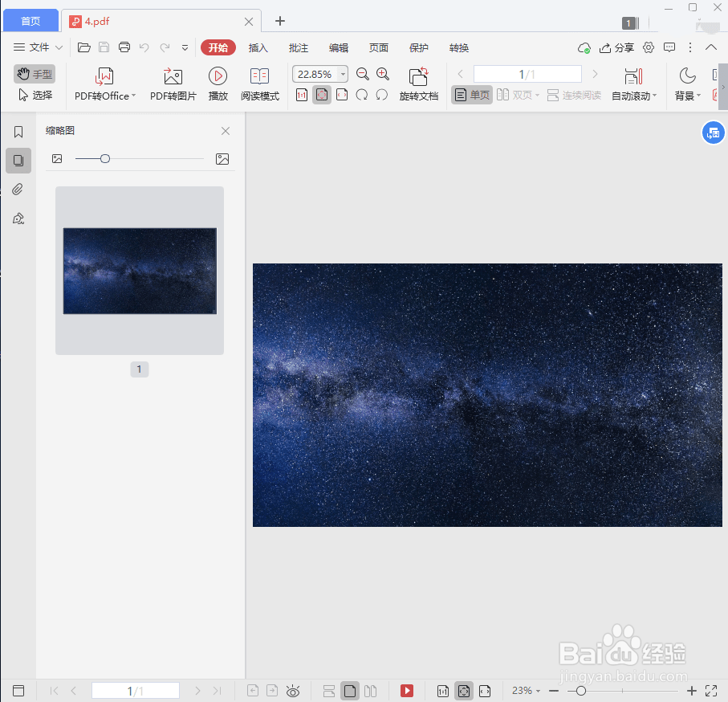
Task: Switch to the select tool (选择)
Action: (35, 94)
